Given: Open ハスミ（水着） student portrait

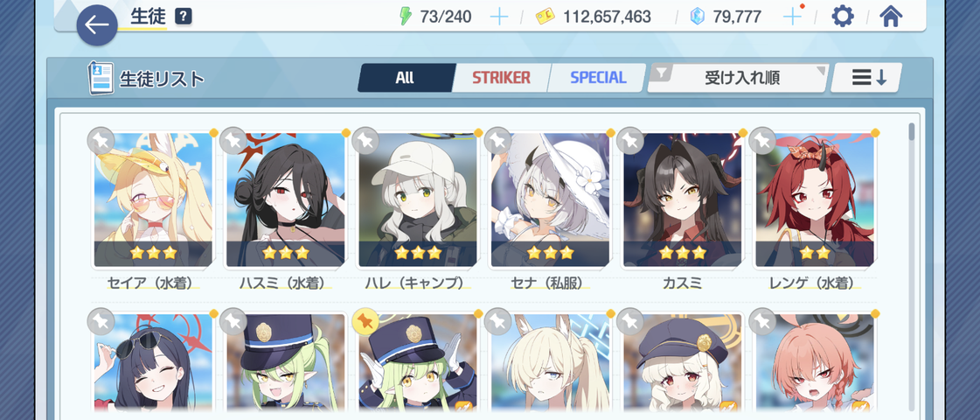Looking at the screenshot, I should point(285,199).
